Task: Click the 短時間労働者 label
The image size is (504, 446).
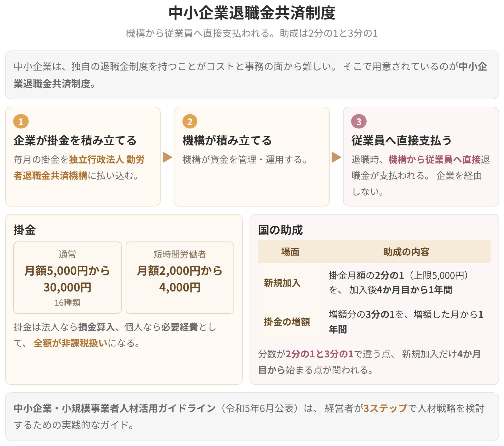Action: 180,254
